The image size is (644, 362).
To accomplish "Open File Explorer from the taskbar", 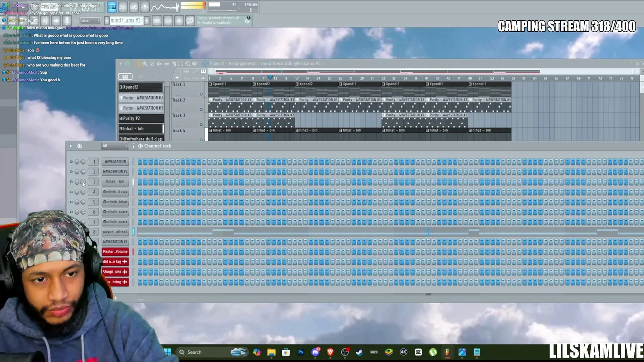I will click(x=272, y=352).
